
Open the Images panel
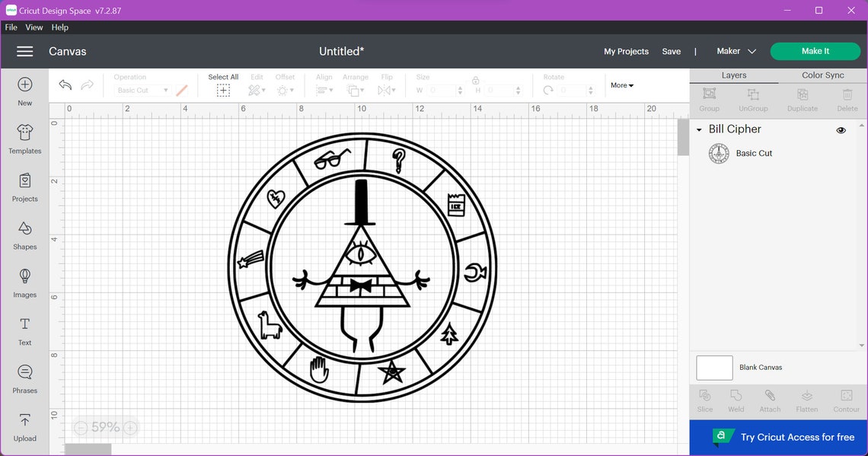(x=24, y=284)
